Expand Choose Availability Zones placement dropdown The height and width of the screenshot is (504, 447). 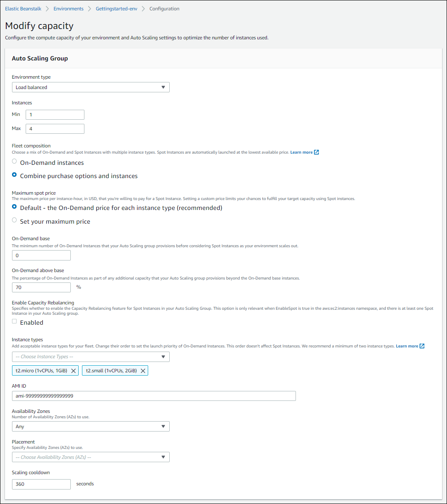tap(91, 457)
